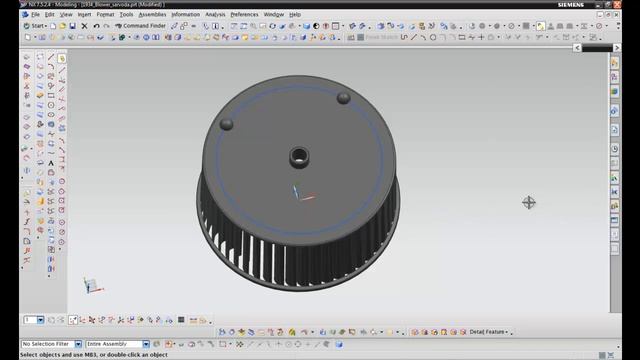
Task: Click the New file icon
Action: coord(53,26)
